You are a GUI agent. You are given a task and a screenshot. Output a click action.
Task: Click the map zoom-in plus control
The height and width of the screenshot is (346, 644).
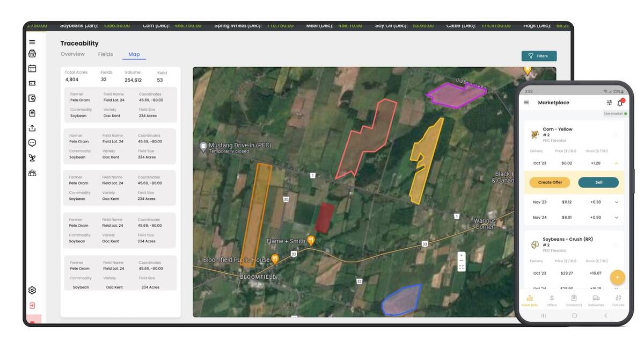[x=460, y=255]
